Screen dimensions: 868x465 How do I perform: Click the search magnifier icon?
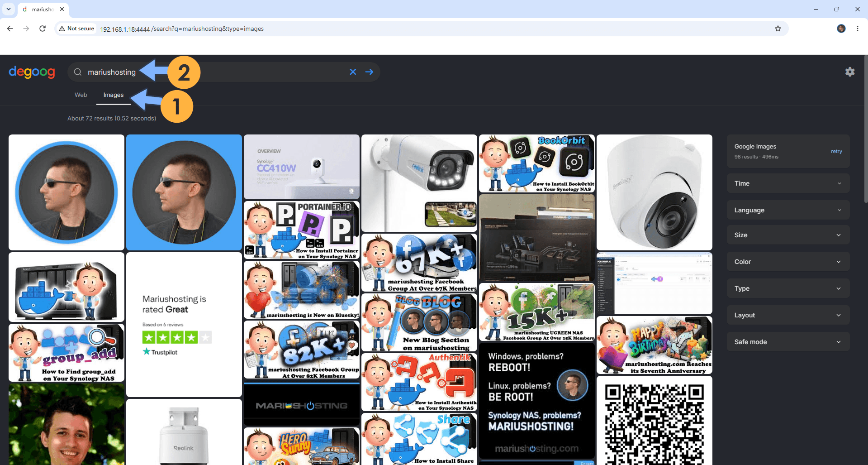78,72
